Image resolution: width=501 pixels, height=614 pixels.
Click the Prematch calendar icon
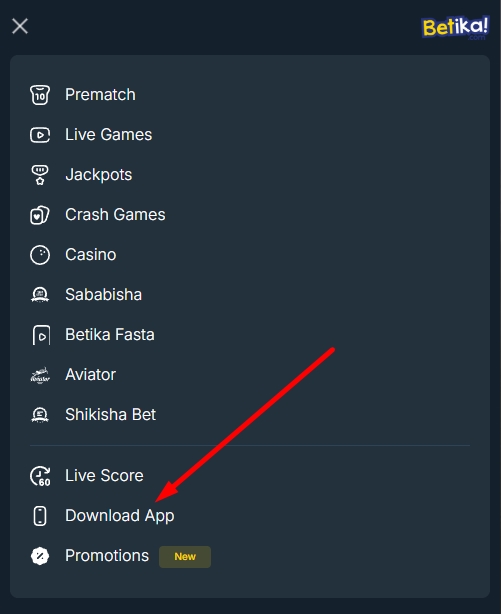tap(40, 95)
